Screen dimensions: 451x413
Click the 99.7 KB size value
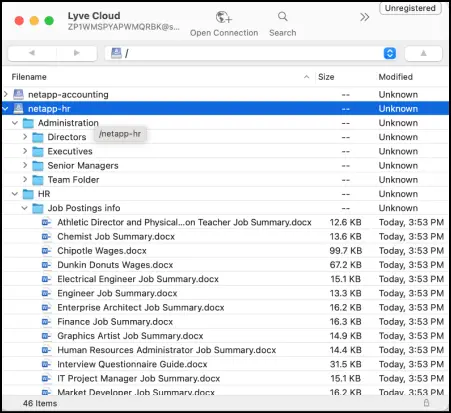(x=346, y=251)
